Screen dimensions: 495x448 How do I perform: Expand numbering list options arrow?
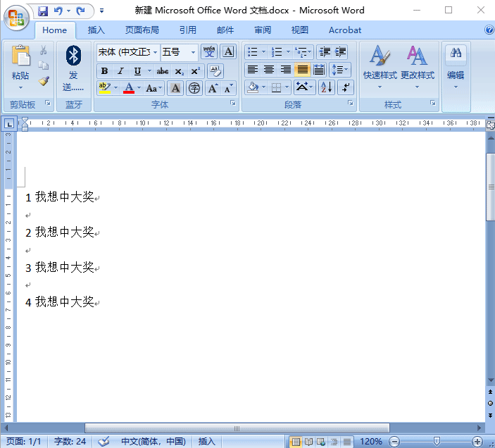coord(288,52)
